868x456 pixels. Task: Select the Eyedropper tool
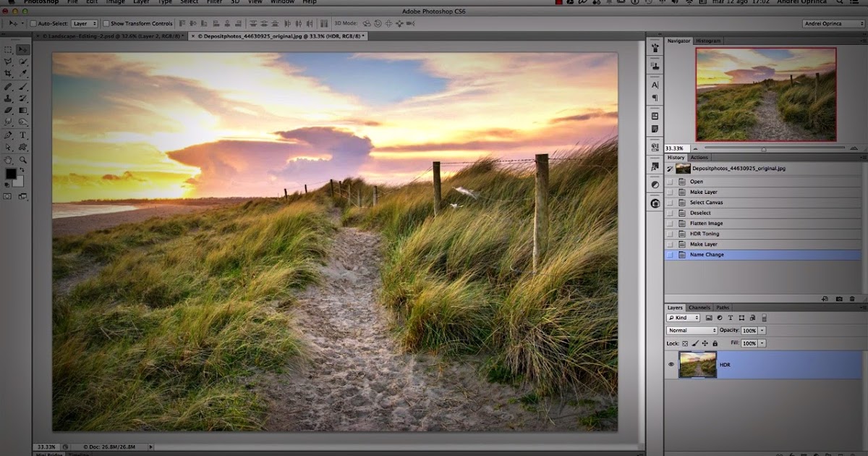coord(23,73)
